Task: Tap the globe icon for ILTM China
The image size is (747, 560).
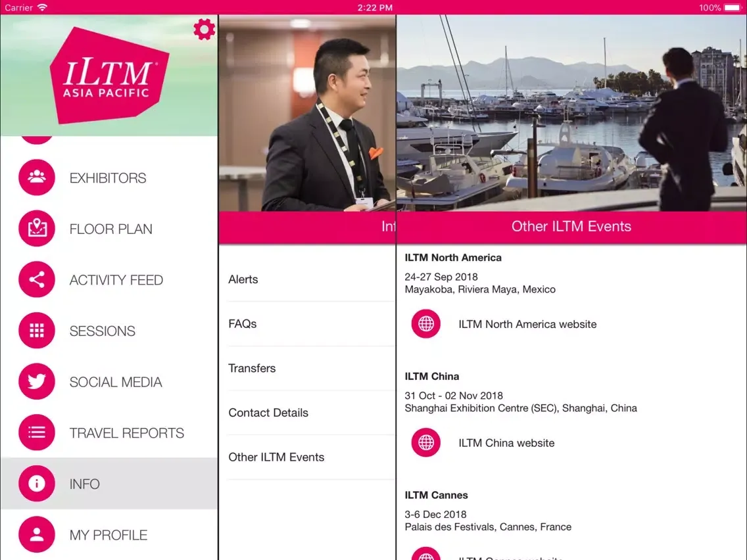Action: 426,442
